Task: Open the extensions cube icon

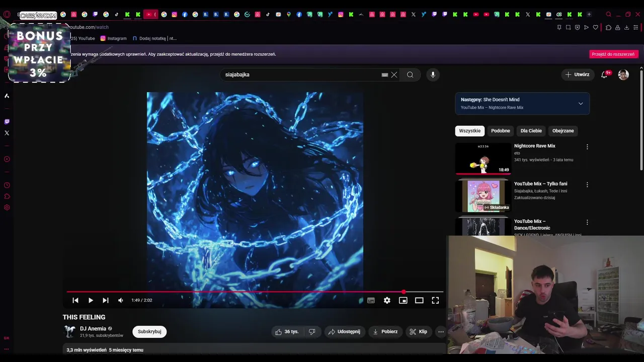Action: tap(608, 27)
